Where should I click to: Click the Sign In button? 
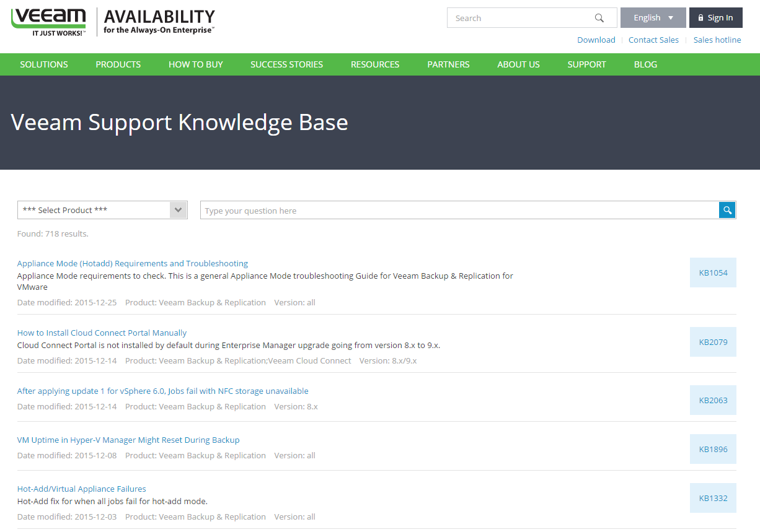coord(715,18)
